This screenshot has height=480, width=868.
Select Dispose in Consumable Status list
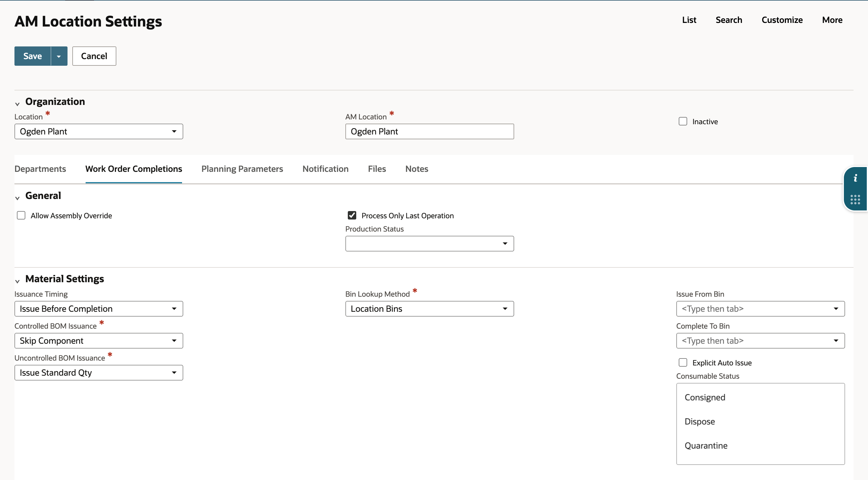point(760,422)
